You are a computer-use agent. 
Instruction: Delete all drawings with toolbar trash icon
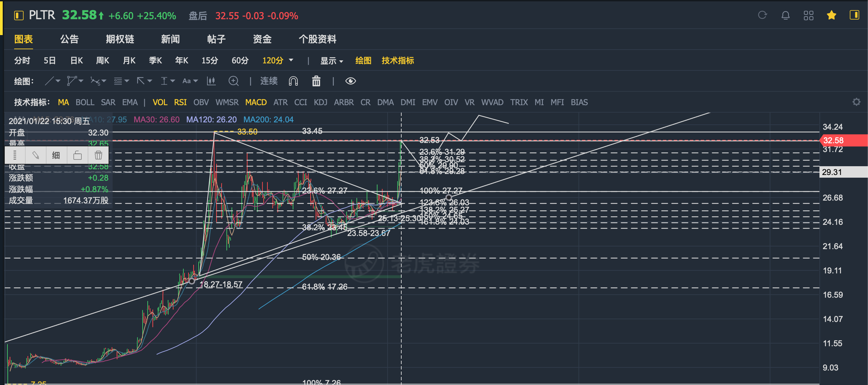point(316,81)
